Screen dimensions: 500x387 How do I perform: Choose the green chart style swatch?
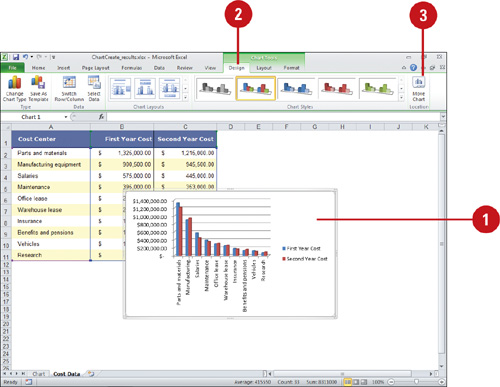pos(378,88)
